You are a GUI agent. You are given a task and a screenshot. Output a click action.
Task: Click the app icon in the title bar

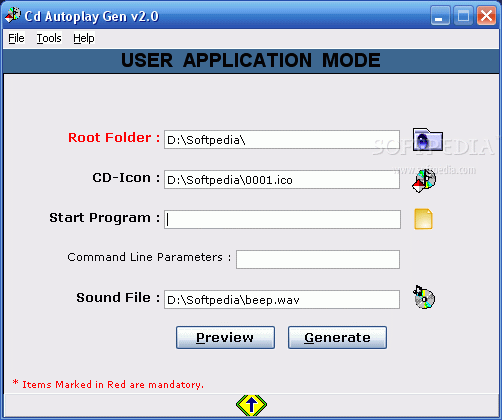point(13,15)
